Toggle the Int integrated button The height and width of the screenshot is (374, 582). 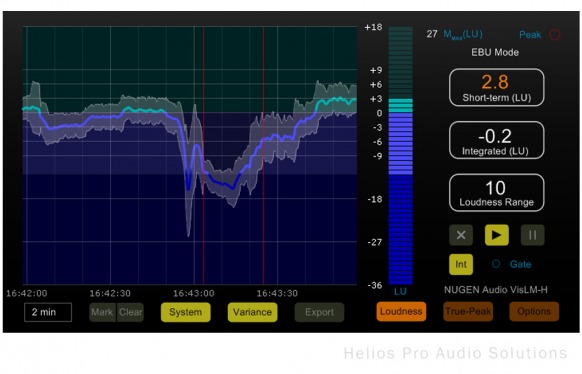pos(461,264)
